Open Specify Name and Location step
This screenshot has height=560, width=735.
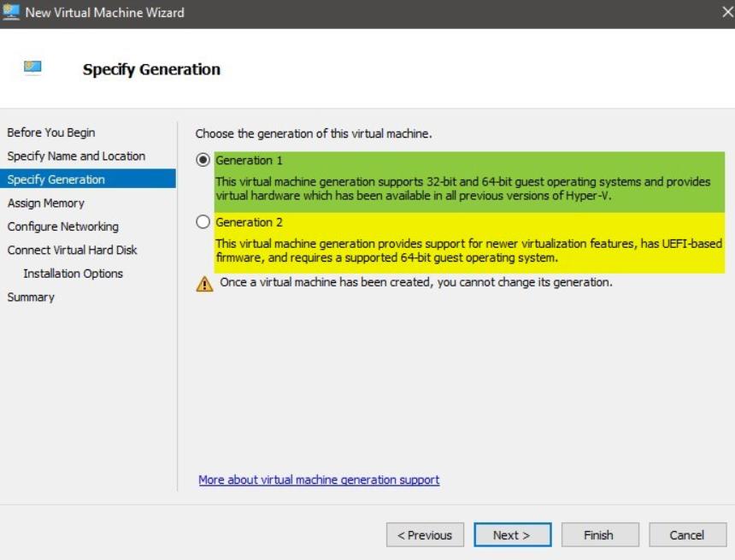[76, 156]
